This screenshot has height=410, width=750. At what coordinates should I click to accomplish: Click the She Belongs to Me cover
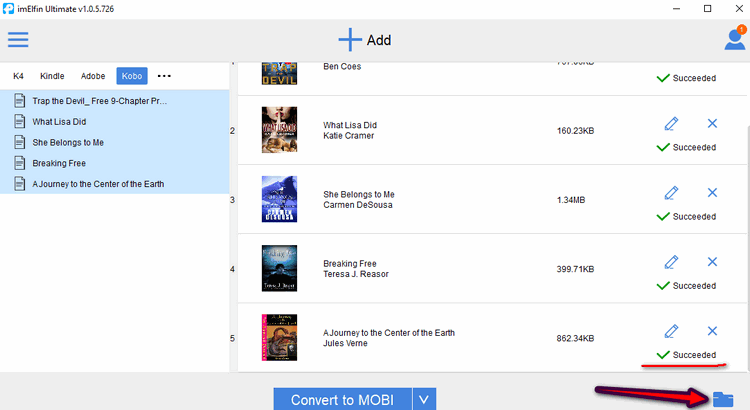tap(279, 199)
